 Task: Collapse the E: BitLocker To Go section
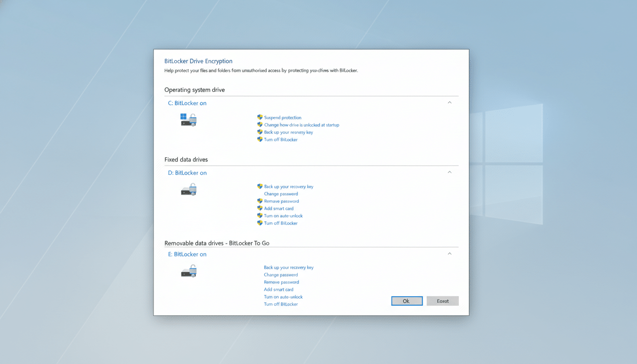click(x=449, y=254)
